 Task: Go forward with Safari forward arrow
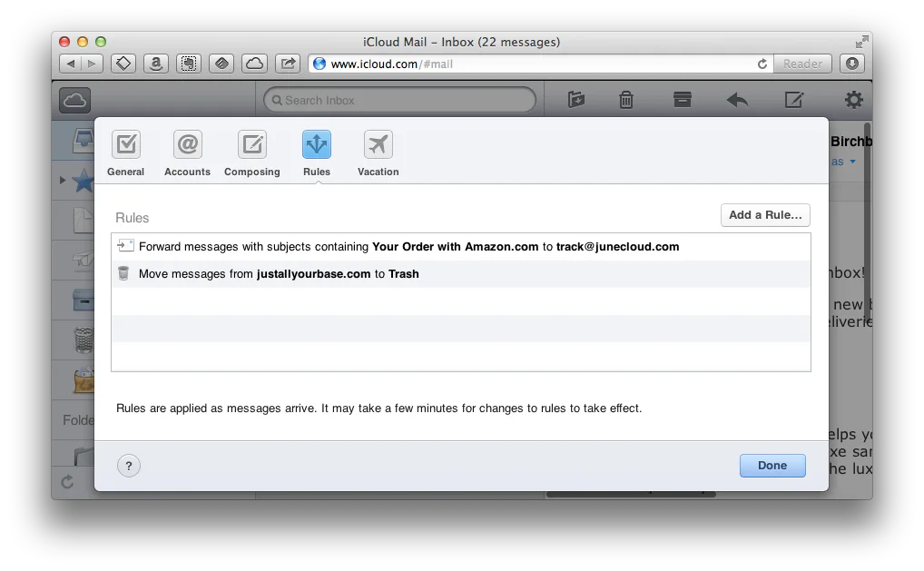(92, 64)
